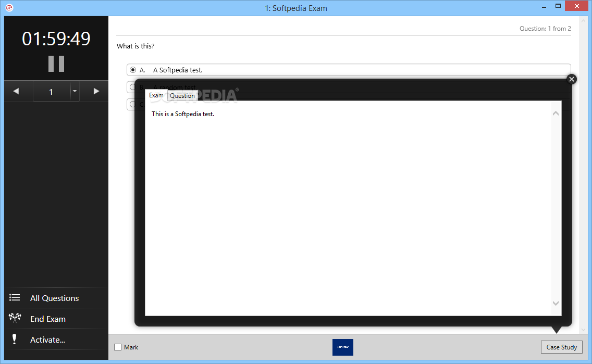
Task: Click the app icon in title bar
Action: click(9, 7)
